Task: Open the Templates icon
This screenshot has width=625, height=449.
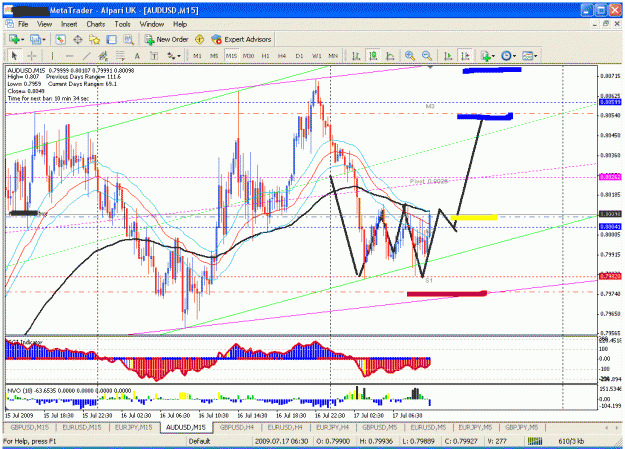Action: point(527,56)
